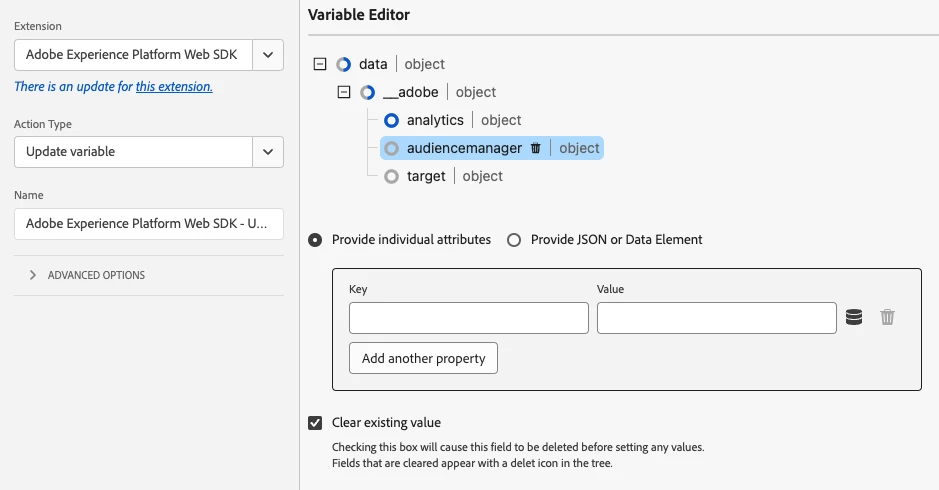Image resolution: width=939 pixels, height=490 pixels.
Task: Select the analytics tree item
Action: (435, 120)
